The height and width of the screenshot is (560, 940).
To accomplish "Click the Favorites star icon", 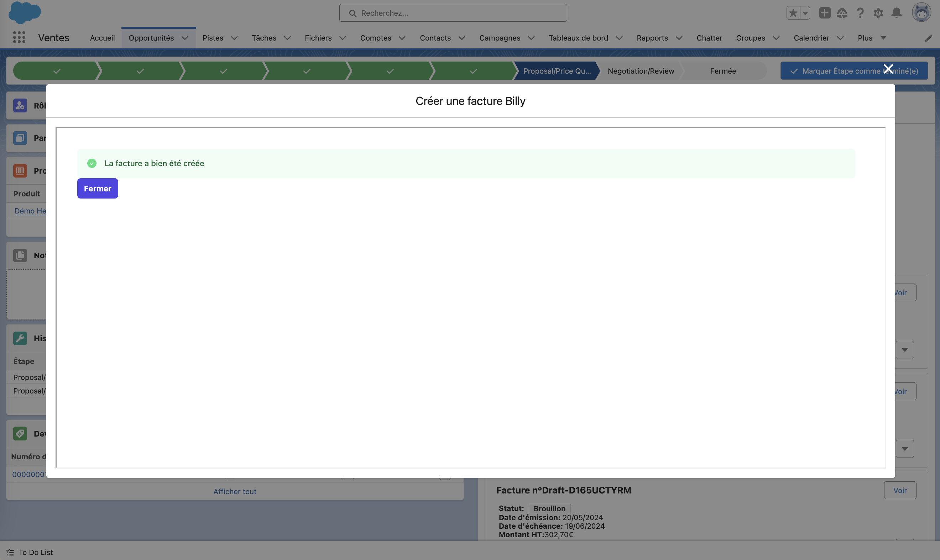I will [793, 13].
